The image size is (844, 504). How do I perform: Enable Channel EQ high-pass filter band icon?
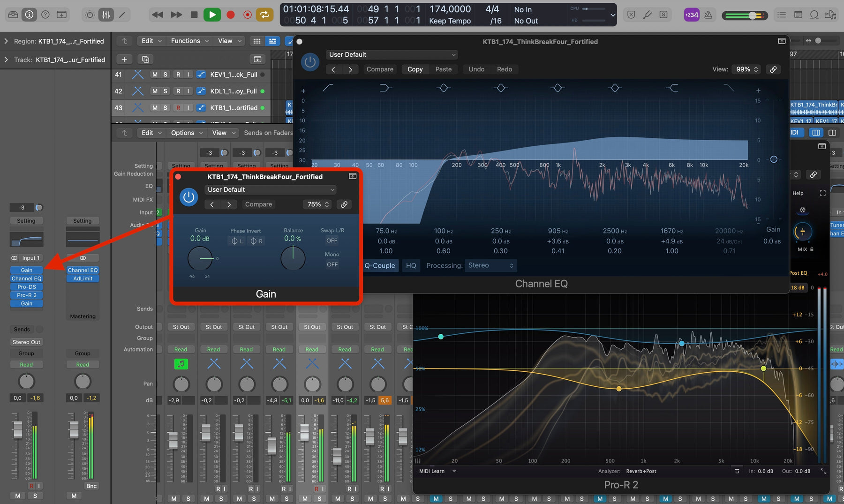click(328, 88)
